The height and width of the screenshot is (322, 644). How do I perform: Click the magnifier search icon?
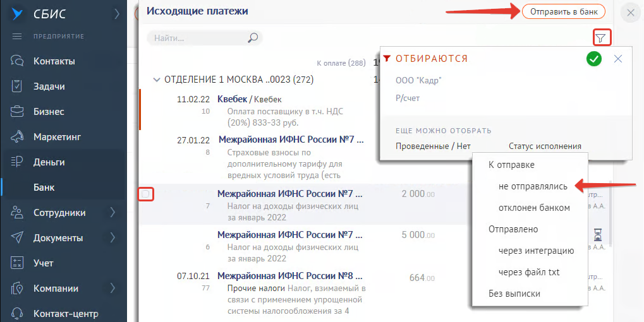(x=253, y=38)
